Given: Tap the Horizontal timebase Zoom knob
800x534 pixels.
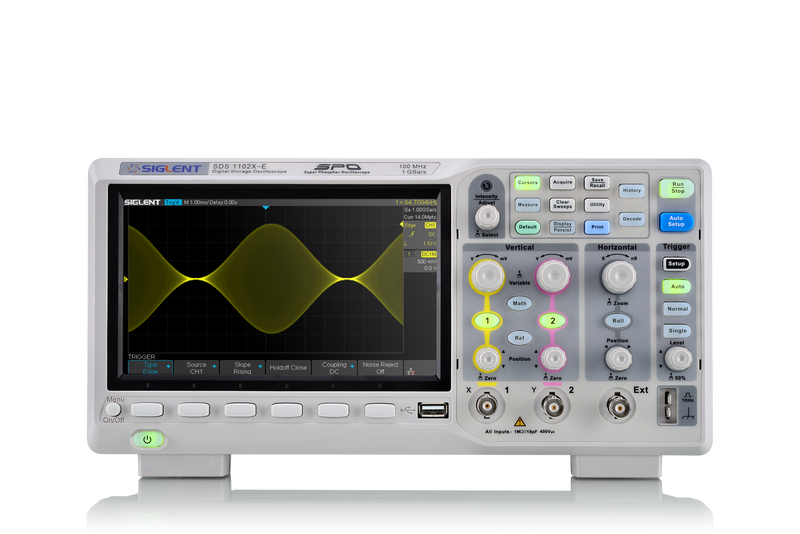Looking at the screenshot, I should pos(619,277).
